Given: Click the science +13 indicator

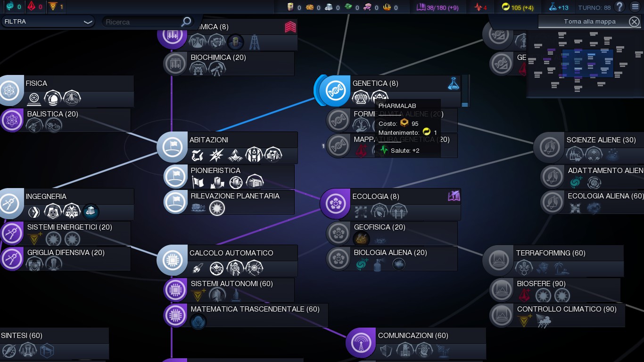Looking at the screenshot, I should [559, 8].
